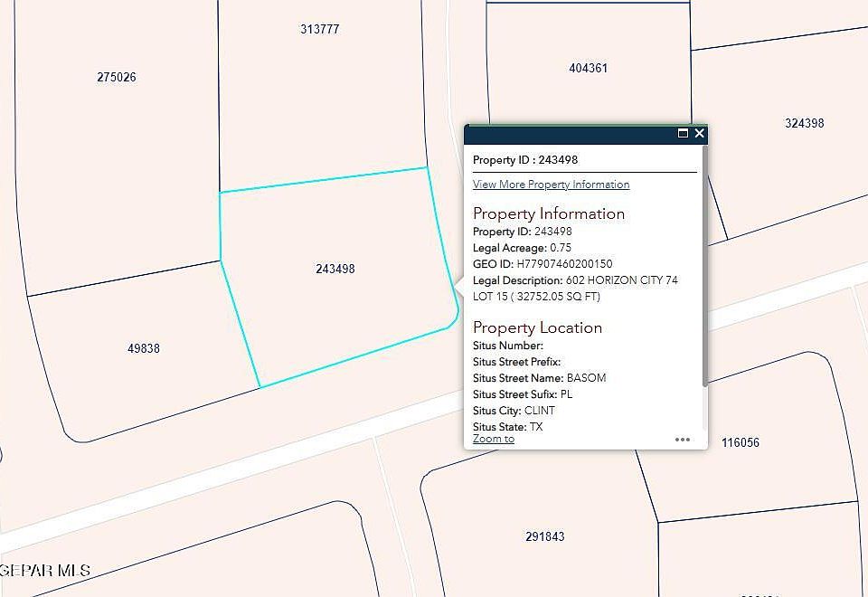868x597 pixels.
Task: Click the Situs Number: label
Action: coord(508,346)
